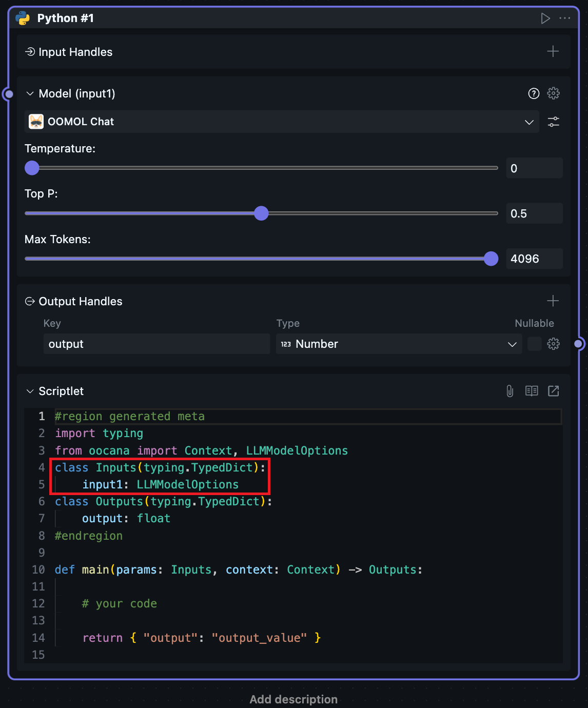Collapse the Scriptlet section

pos(30,391)
